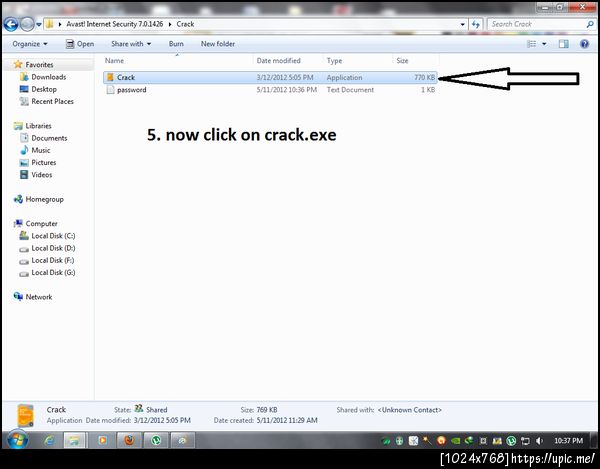Open the media player taskbar icon
The height and width of the screenshot is (469, 600).
[103, 441]
